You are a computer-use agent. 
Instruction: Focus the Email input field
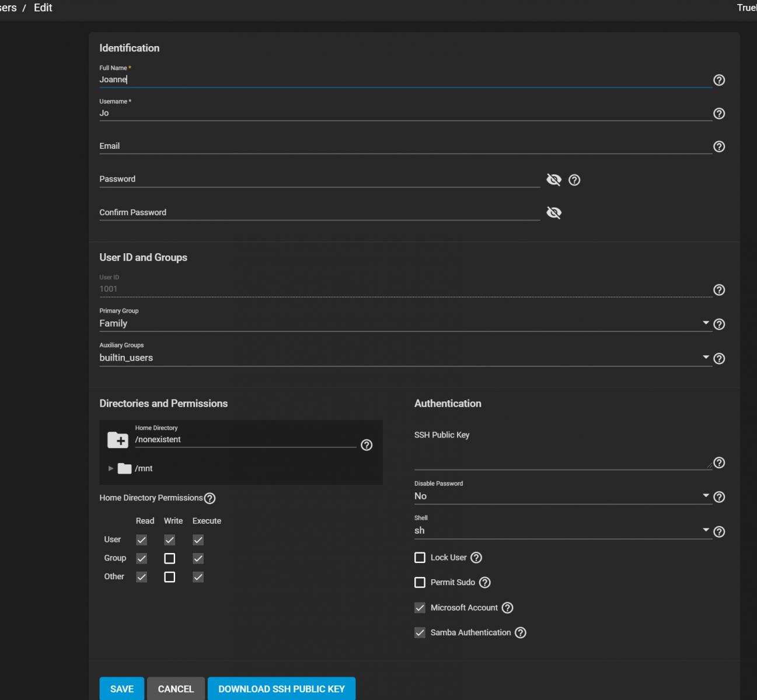coord(405,146)
